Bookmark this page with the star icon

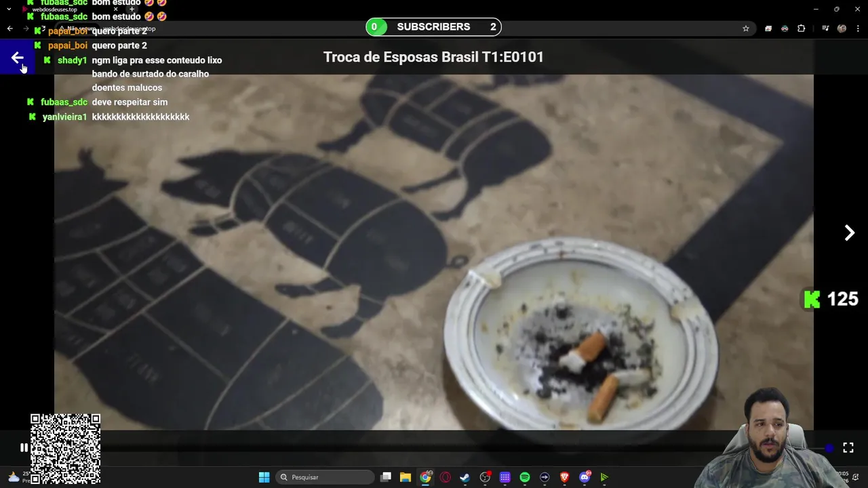coord(746,28)
